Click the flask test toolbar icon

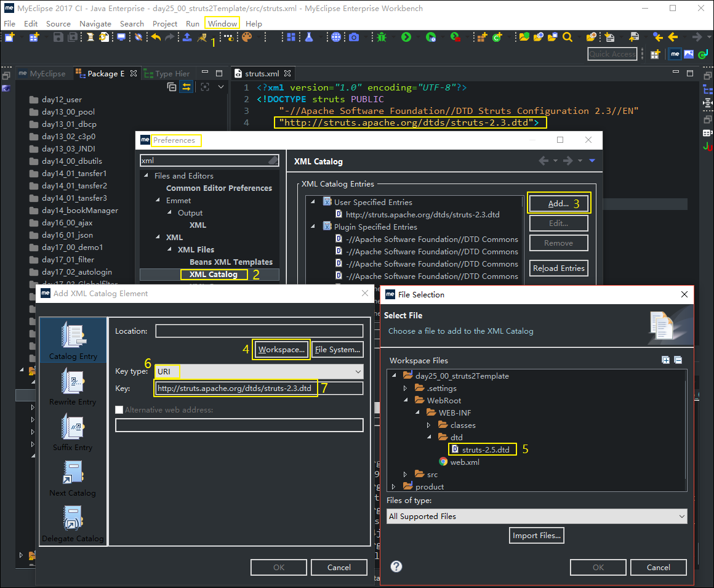click(309, 38)
